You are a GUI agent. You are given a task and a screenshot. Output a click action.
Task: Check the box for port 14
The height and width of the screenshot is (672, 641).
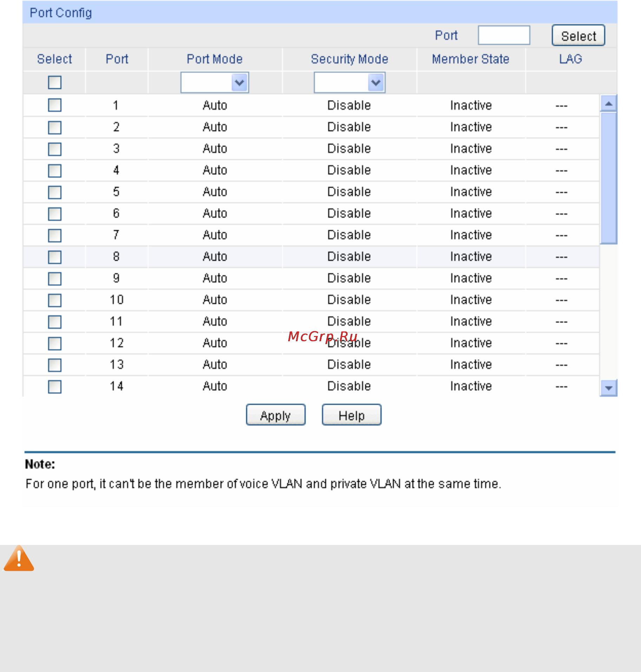tap(55, 387)
